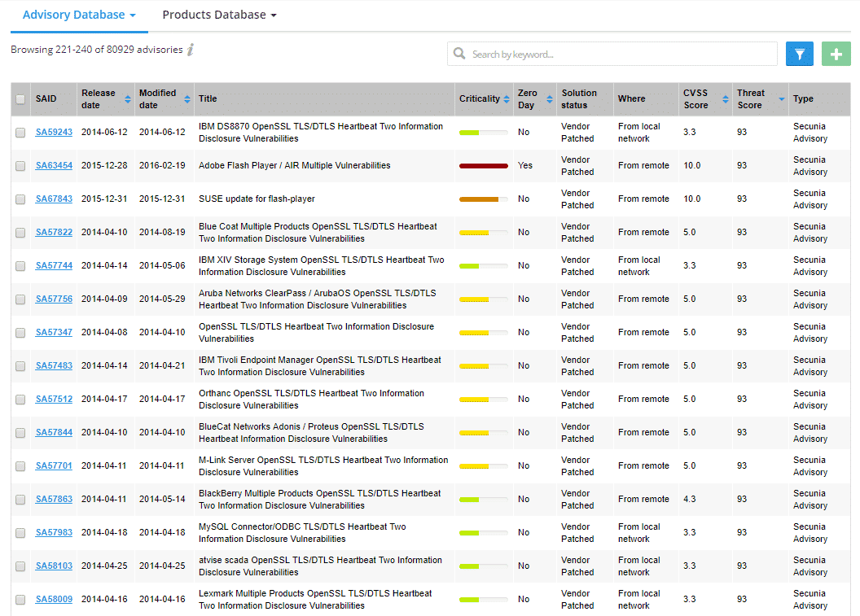
Task: Sort by Release date arrows icon
Action: click(128, 99)
